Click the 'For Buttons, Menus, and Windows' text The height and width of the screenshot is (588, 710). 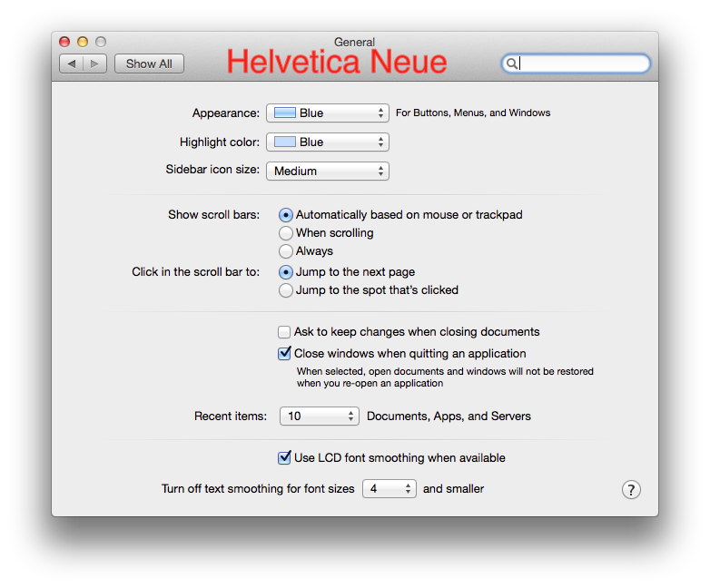(x=473, y=113)
